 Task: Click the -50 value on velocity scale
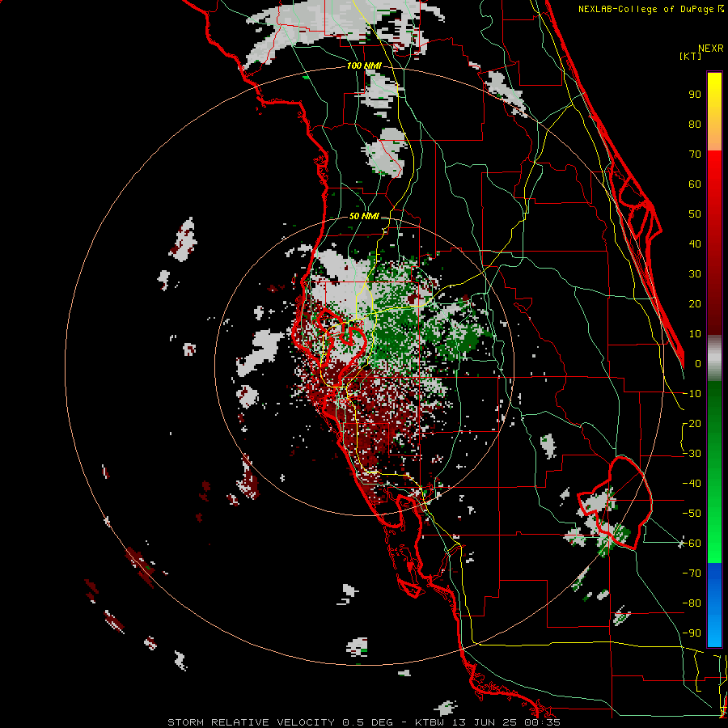coord(692,514)
